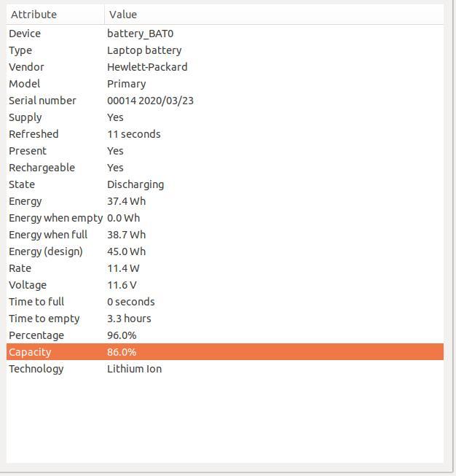Click the Value column header
The image size is (456, 476).
pyautogui.click(x=274, y=15)
